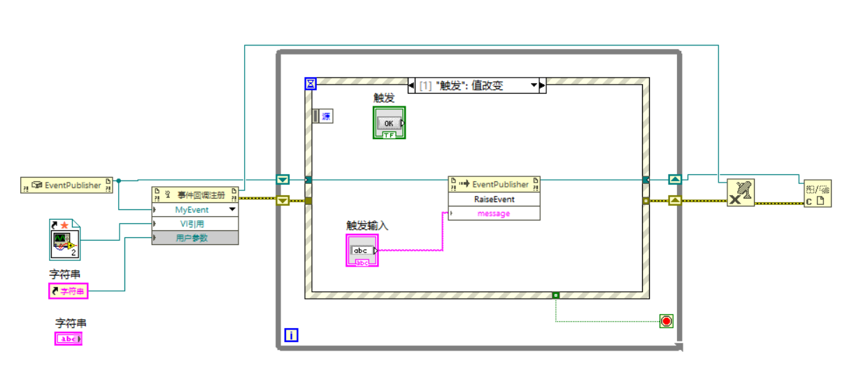
Task: Click the close reference node
Action: [817, 193]
